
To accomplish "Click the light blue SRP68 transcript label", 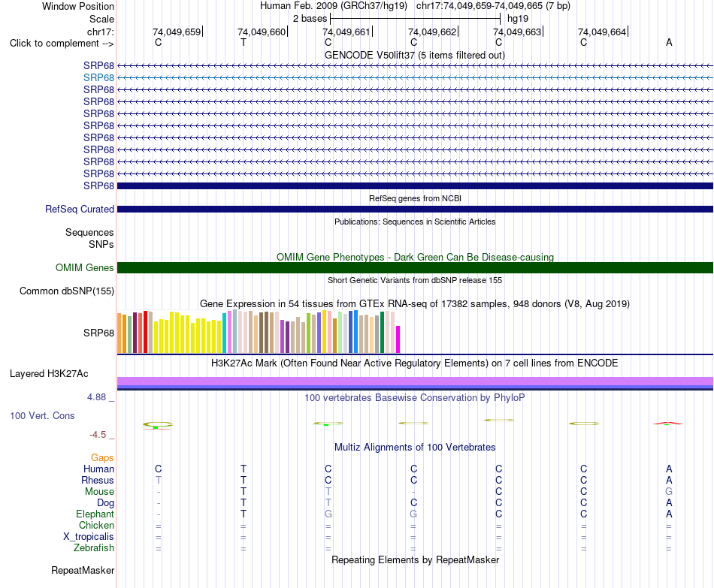I will 98,78.
